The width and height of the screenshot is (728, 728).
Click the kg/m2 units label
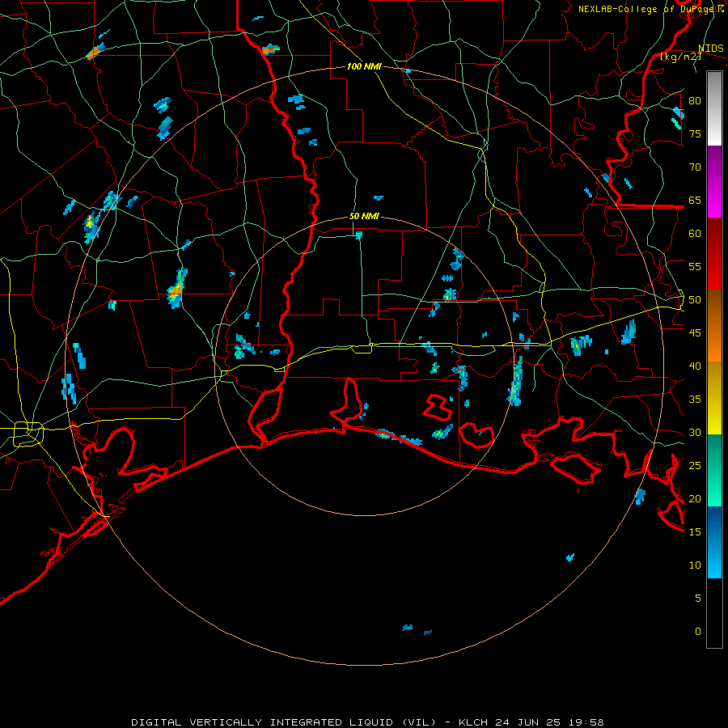680,57
